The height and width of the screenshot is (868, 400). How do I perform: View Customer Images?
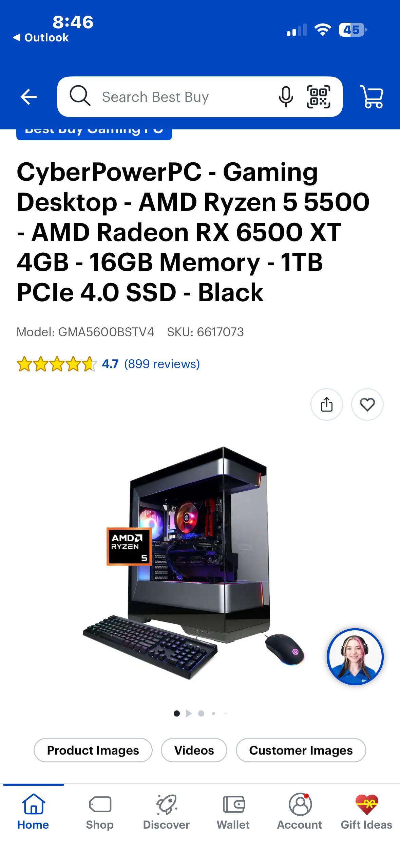[x=301, y=750]
